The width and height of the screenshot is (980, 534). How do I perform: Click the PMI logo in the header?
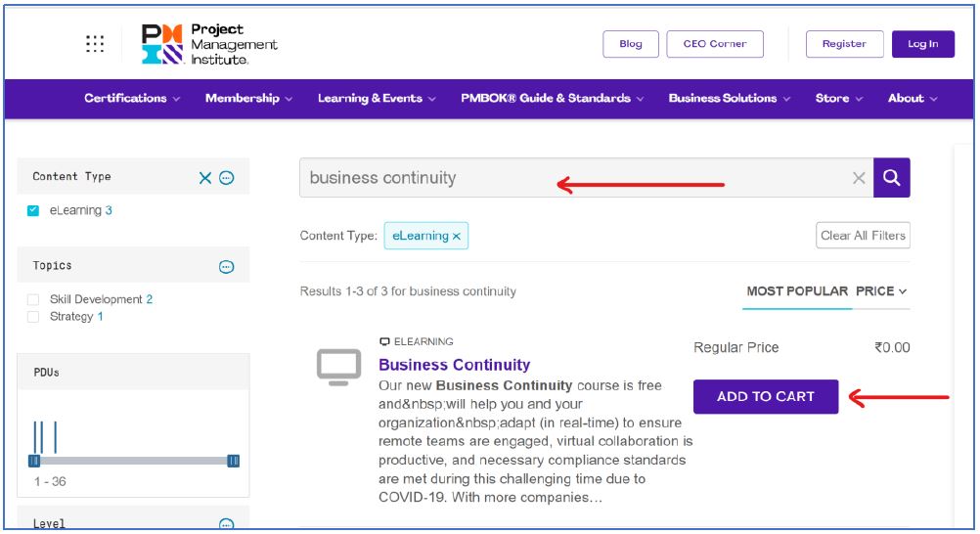tap(209, 45)
